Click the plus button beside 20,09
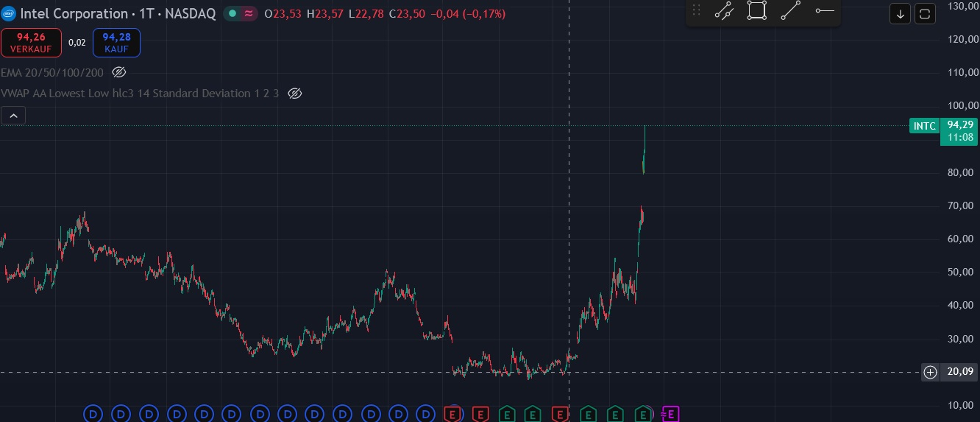The width and height of the screenshot is (980, 422). (930, 372)
